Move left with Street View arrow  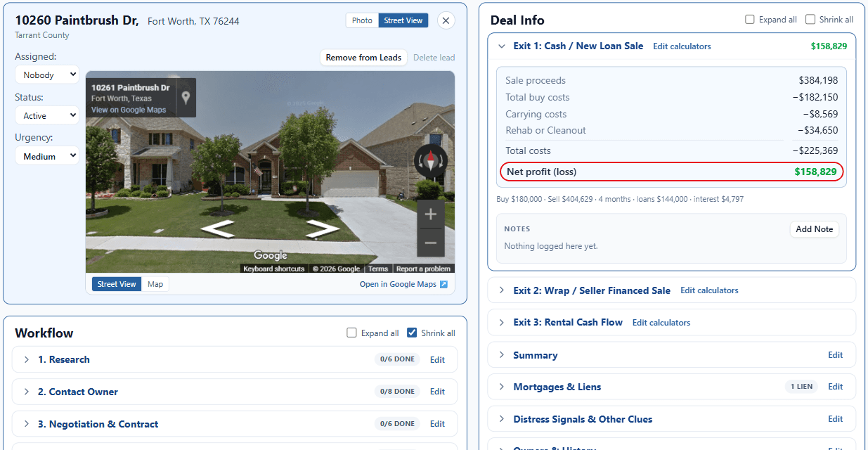point(217,229)
